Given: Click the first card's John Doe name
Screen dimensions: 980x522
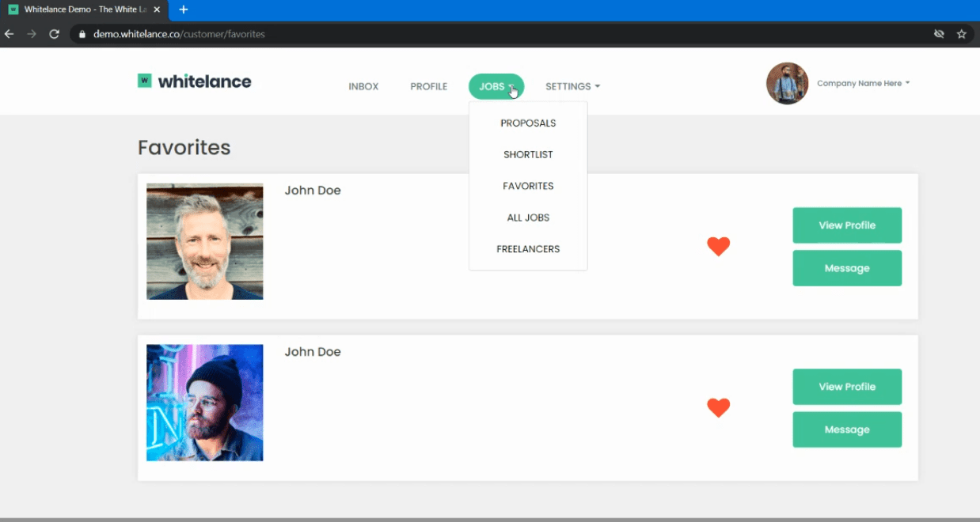Looking at the screenshot, I should (x=313, y=191).
